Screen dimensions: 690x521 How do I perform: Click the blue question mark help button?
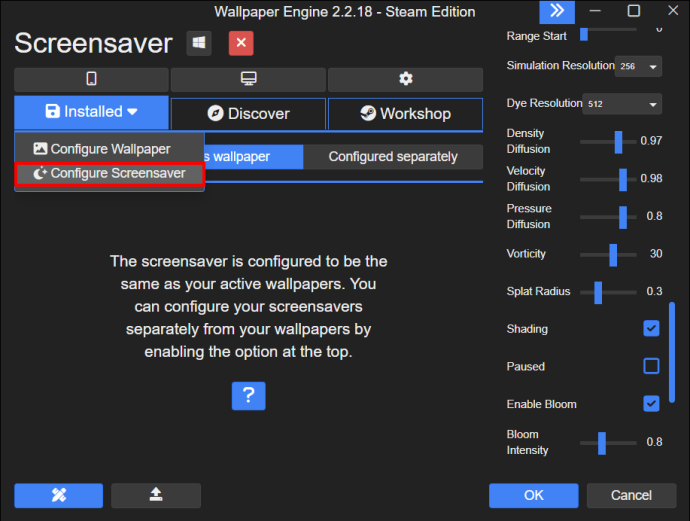pos(249,396)
